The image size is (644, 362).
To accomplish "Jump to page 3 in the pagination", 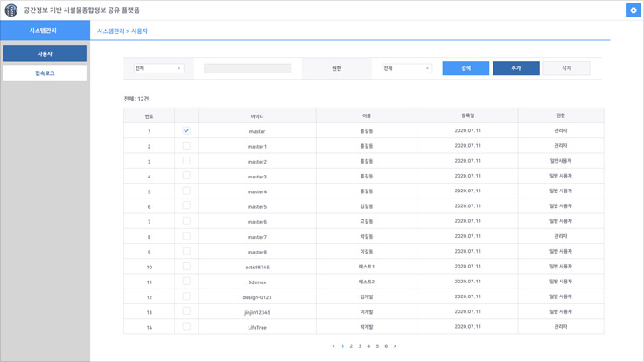I will [360, 346].
